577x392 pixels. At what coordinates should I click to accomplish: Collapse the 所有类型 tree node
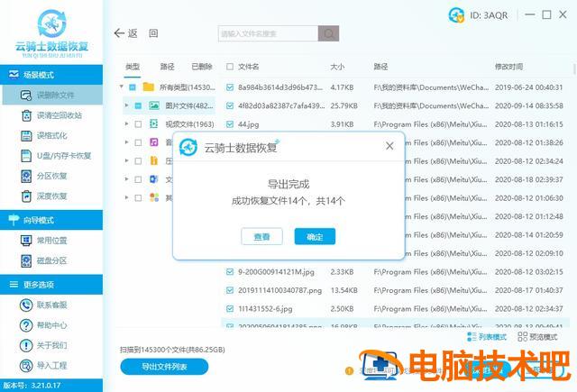(122, 87)
